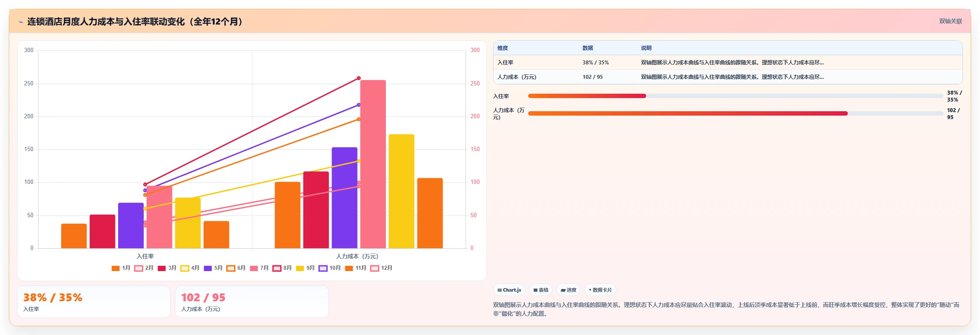Open the 102 / 95 人力成本 data card

pos(252,302)
